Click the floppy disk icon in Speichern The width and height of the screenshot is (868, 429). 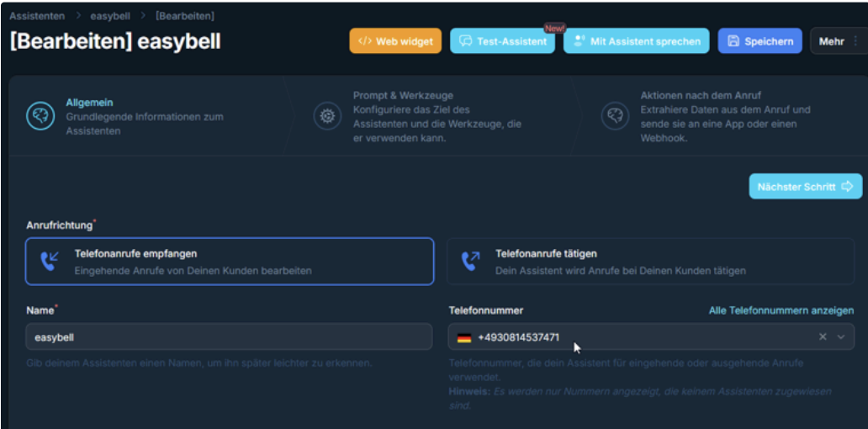[x=733, y=41]
